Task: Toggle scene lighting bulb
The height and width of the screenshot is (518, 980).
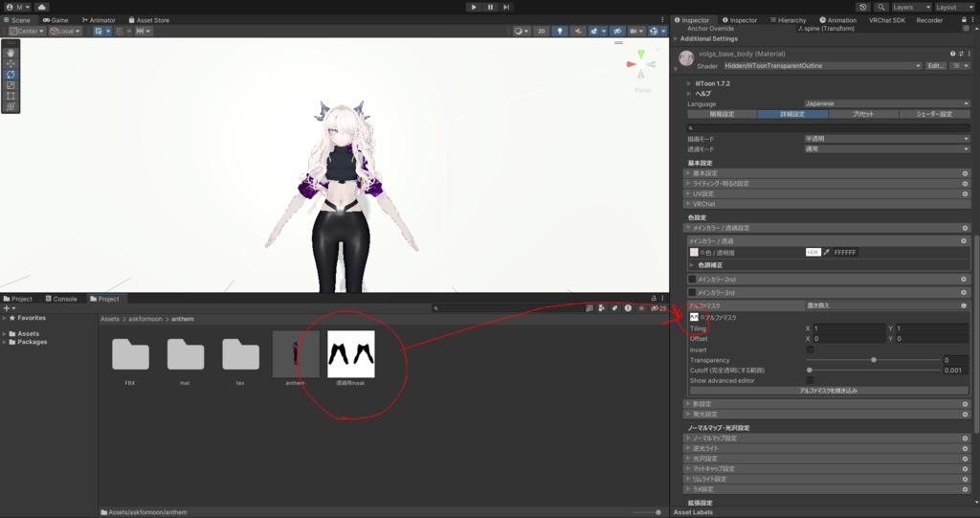Action: [559, 31]
